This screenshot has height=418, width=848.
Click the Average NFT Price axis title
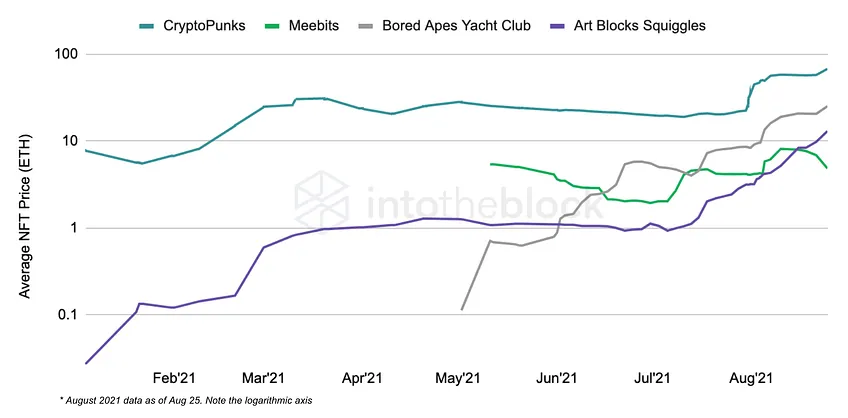(25, 216)
